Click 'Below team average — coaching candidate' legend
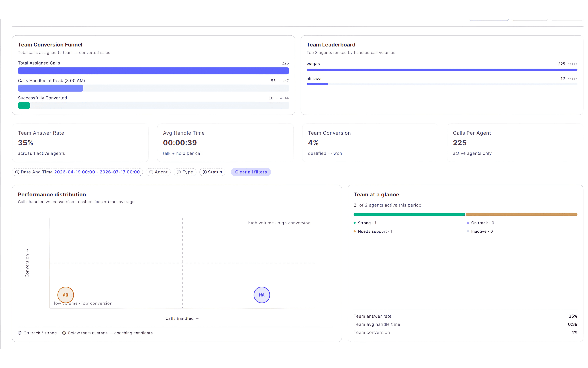 [x=107, y=333]
